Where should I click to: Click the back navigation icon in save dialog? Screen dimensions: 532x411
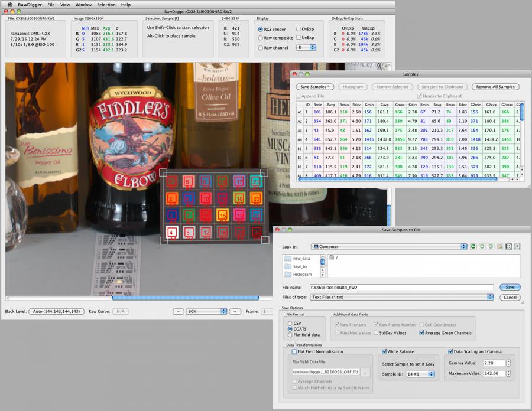pyautogui.click(x=473, y=246)
